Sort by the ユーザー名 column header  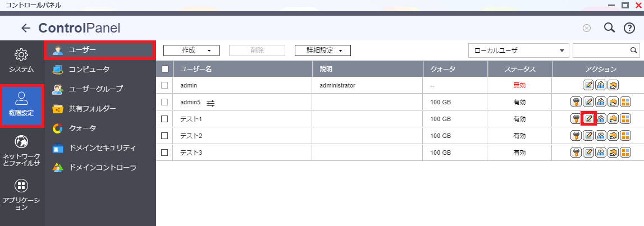[243, 70]
